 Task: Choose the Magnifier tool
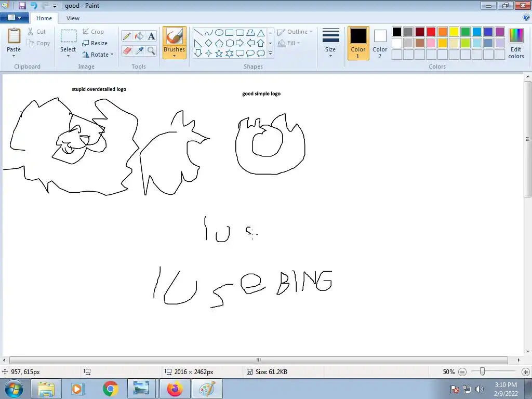(151, 51)
